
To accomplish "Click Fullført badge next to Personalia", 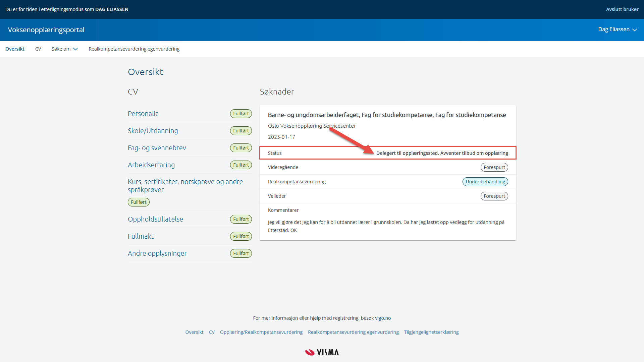I will [241, 114].
